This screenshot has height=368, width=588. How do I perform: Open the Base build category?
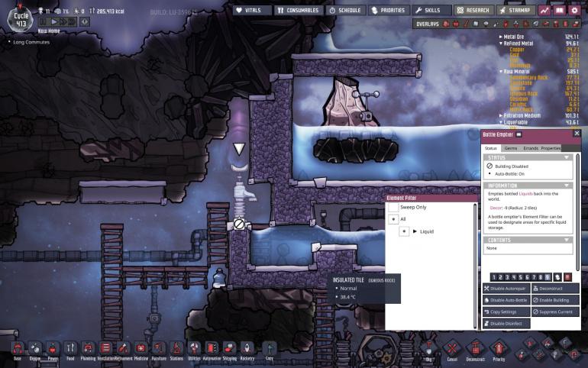pos(18,349)
